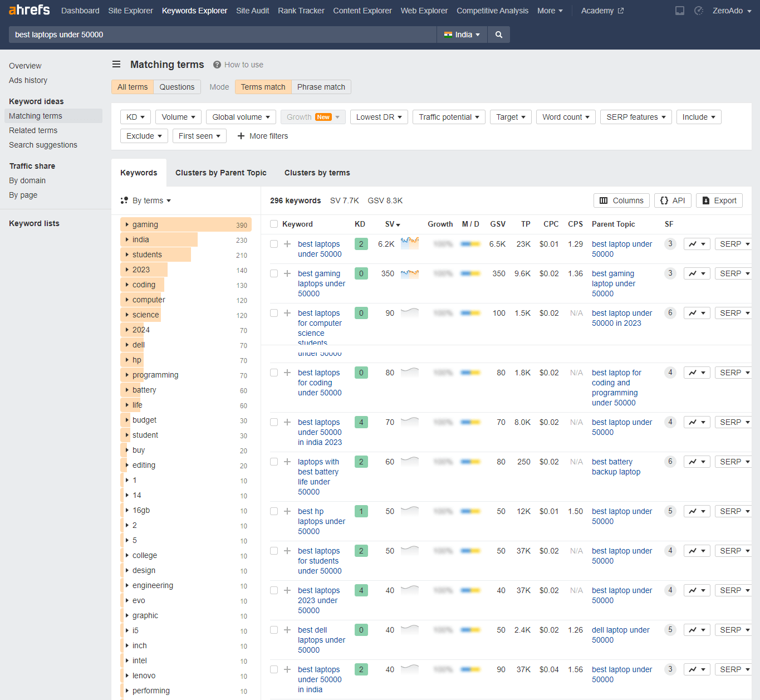This screenshot has height=700, width=760.
Task: Toggle the select-all keywords checkbox
Action: click(274, 224)
